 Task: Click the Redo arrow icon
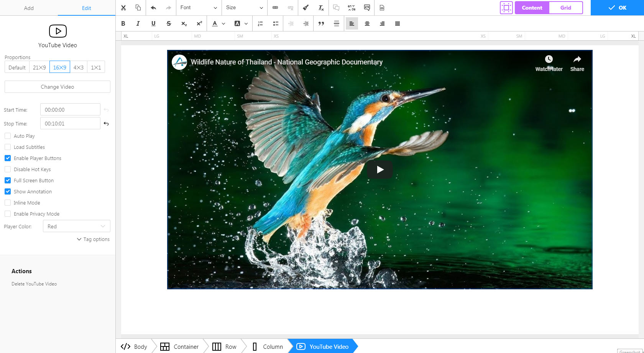pyautogui.click(x=169, y=8)
